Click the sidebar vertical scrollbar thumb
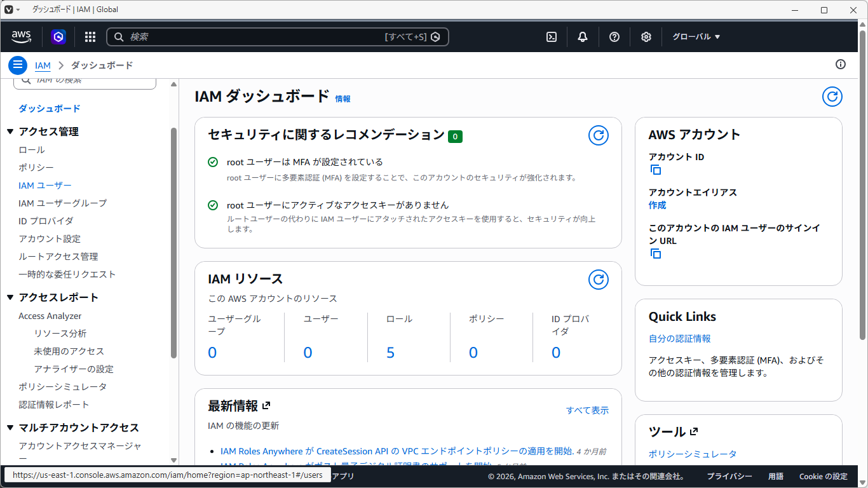 click(x=174, y=243)
